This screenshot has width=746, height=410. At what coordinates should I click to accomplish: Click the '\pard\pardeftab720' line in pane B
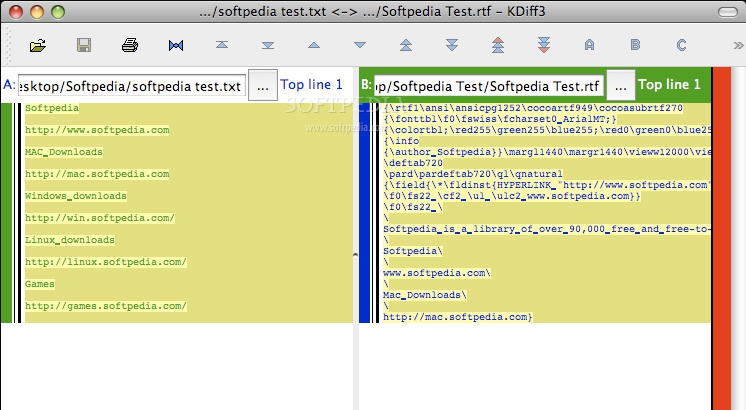point(473,174)
